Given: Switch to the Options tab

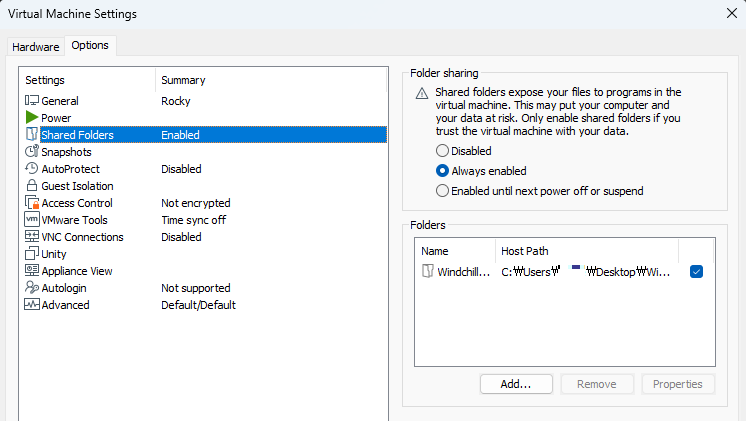Looking at the screenshot, I should (90, 45).
